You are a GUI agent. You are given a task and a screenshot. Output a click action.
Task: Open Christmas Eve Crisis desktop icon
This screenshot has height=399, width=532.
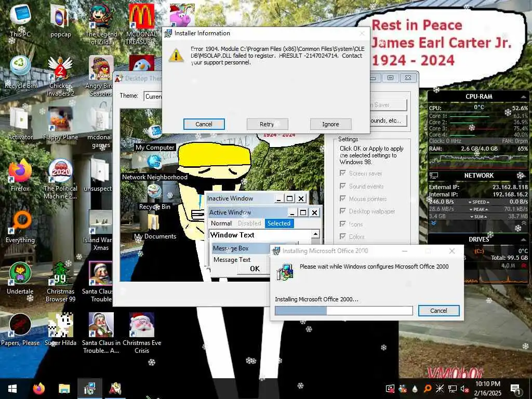pos(142,332)
